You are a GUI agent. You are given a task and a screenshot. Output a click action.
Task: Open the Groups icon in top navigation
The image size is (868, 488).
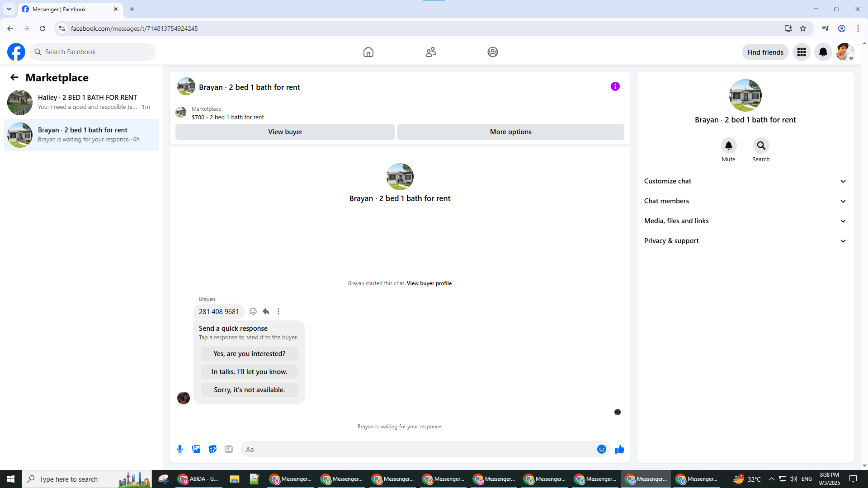pyautogui.click(x=493, y=52)
